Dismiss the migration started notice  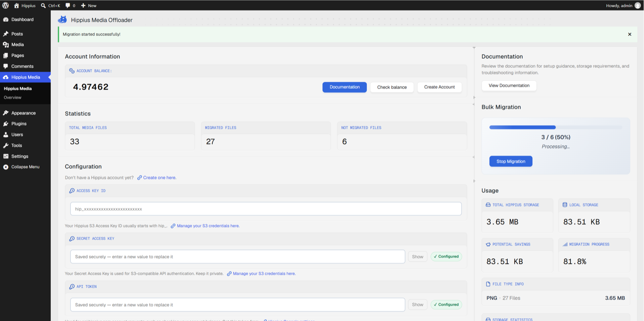coord(630,34)
